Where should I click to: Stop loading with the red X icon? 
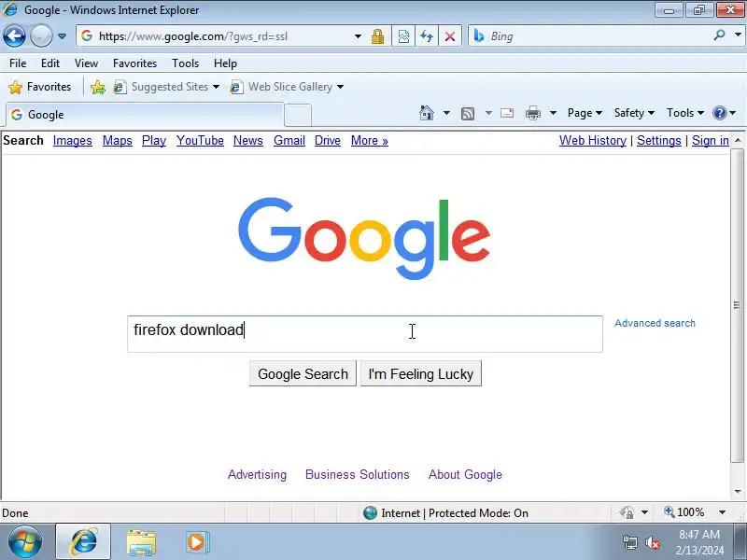click(x=450, y=36)
